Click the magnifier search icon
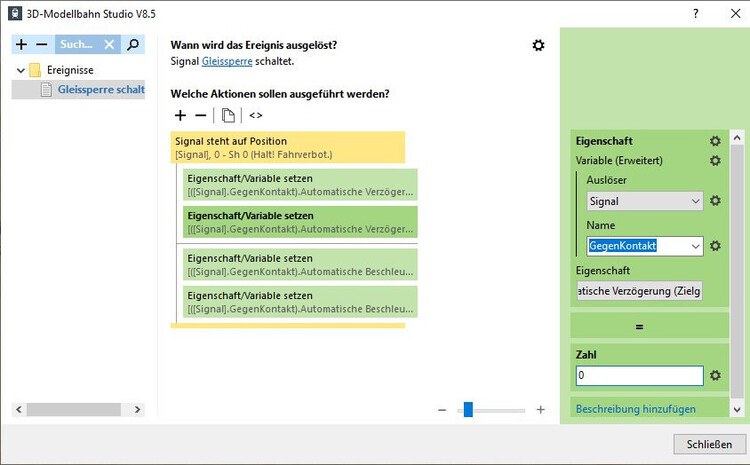 (x=133, y=44)
